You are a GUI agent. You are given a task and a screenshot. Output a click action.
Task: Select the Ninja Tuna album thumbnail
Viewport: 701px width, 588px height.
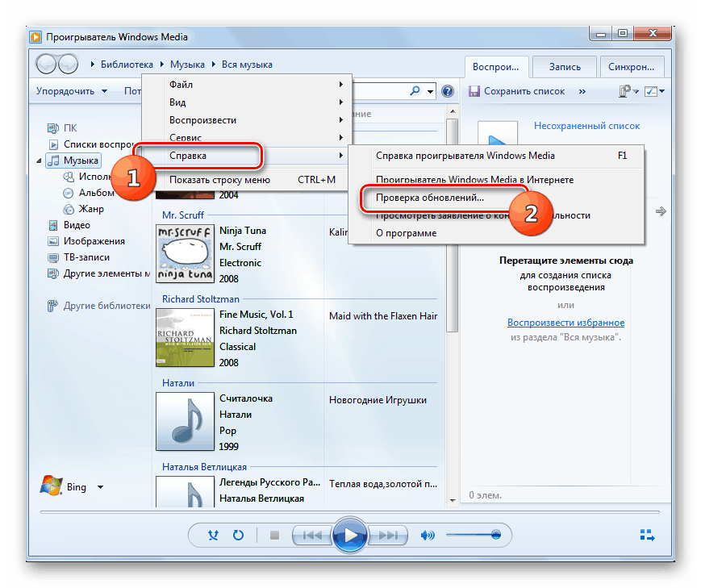185,253
